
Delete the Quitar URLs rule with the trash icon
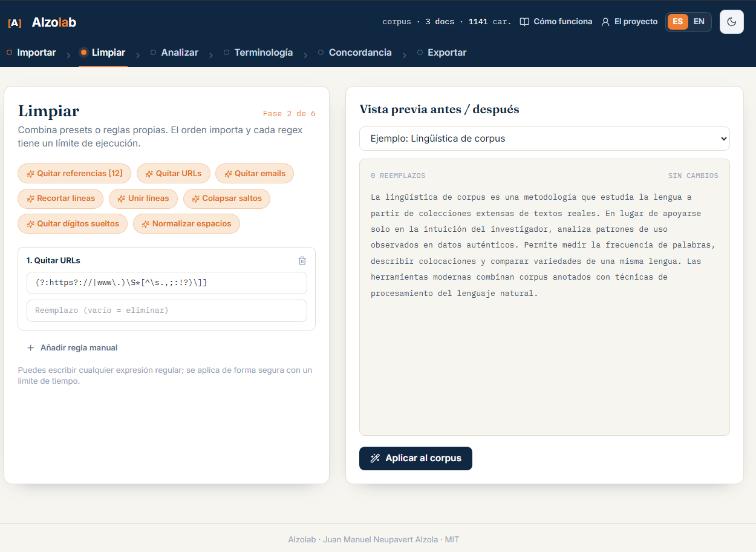tap(302, 260)
